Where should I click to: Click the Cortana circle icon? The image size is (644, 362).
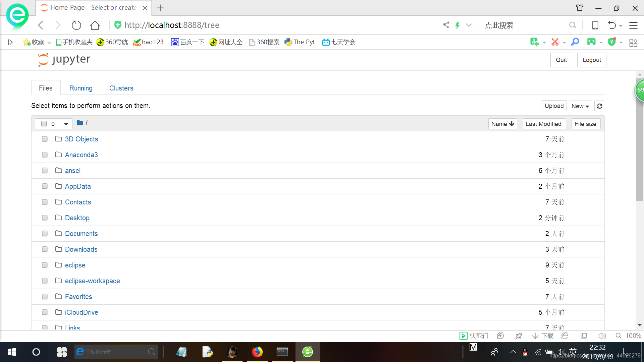point(36,352)
